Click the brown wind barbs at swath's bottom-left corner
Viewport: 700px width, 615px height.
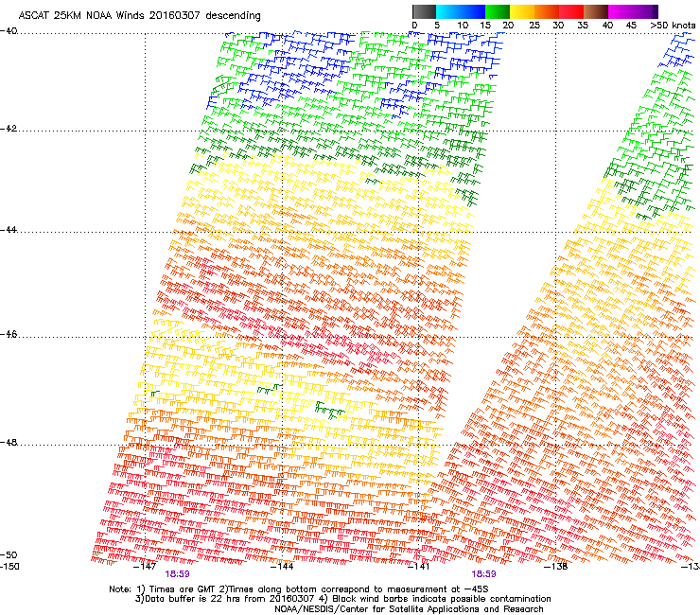coord(103,558)
